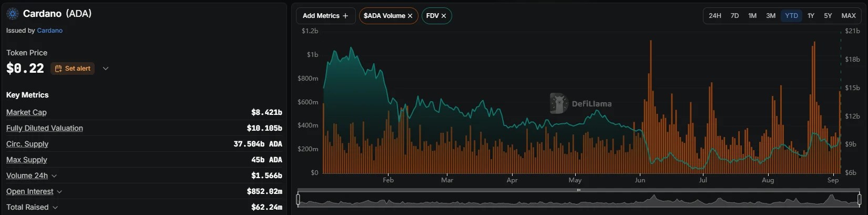868x215 pixels.
Task: Select the 3M time range
Action: 771,16
